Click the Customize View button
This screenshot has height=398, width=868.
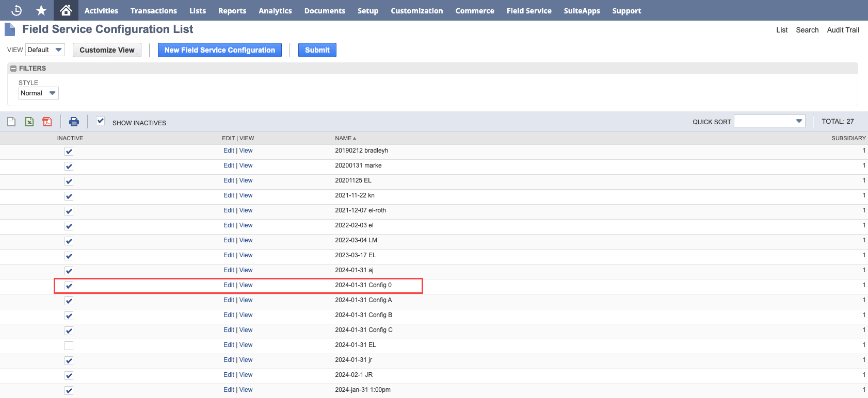(107, 50)
